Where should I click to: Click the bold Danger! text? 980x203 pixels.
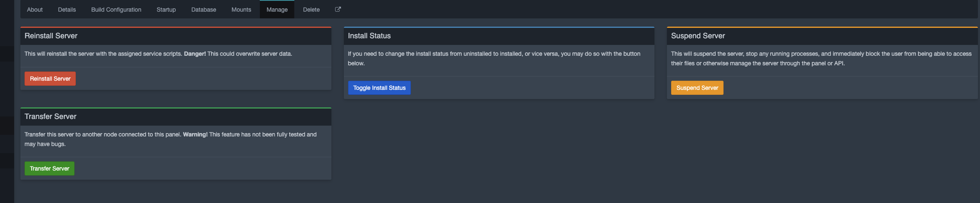coord(195,54)
